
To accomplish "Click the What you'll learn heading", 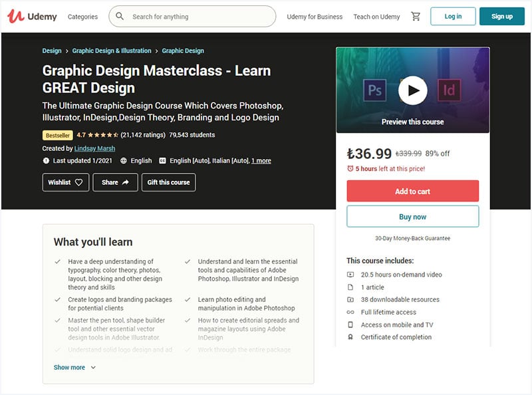I will pos(93,242).
